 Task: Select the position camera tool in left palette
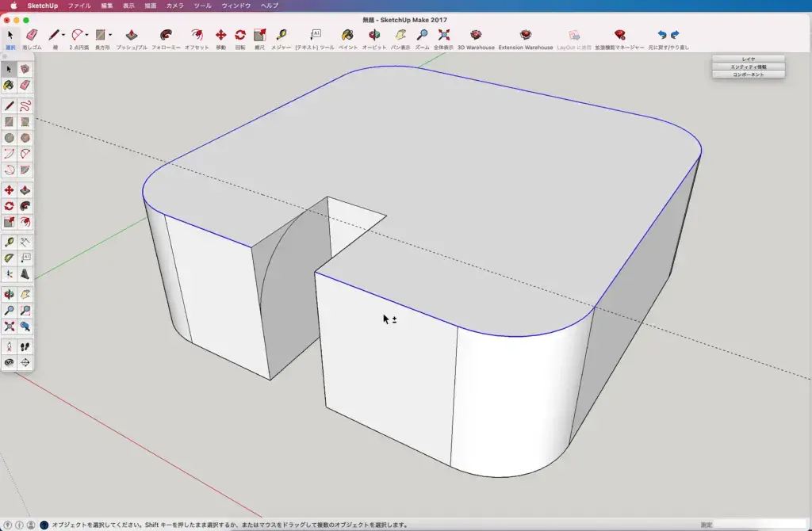tap(10, 347)
